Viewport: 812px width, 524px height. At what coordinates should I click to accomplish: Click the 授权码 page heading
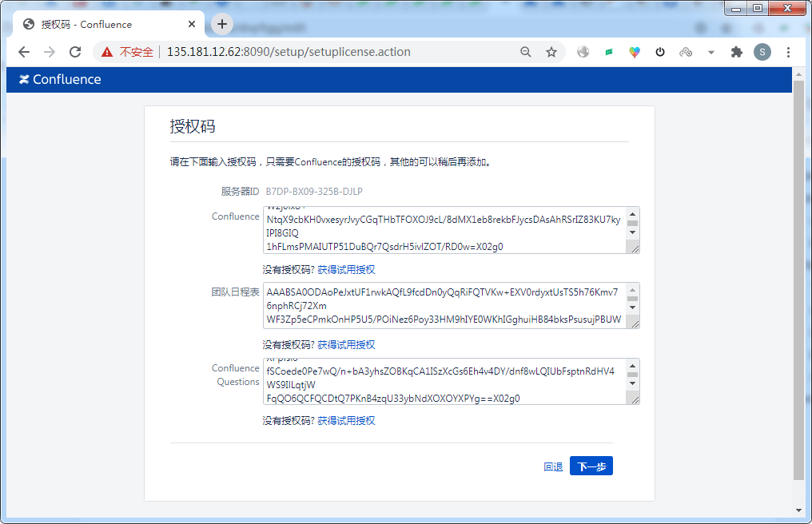click(193, 126)
